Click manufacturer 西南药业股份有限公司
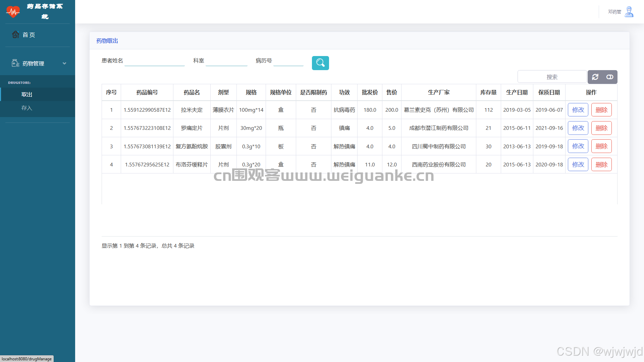Image resolution: width=644 pixels, height=362 pixels. (x=439, y=164)
